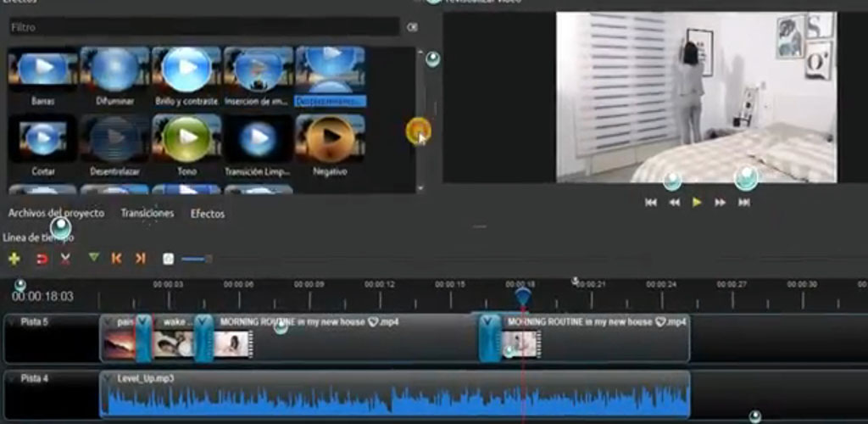Click the first MORNING ROUTINE clip title

click(x=309, y=322)
